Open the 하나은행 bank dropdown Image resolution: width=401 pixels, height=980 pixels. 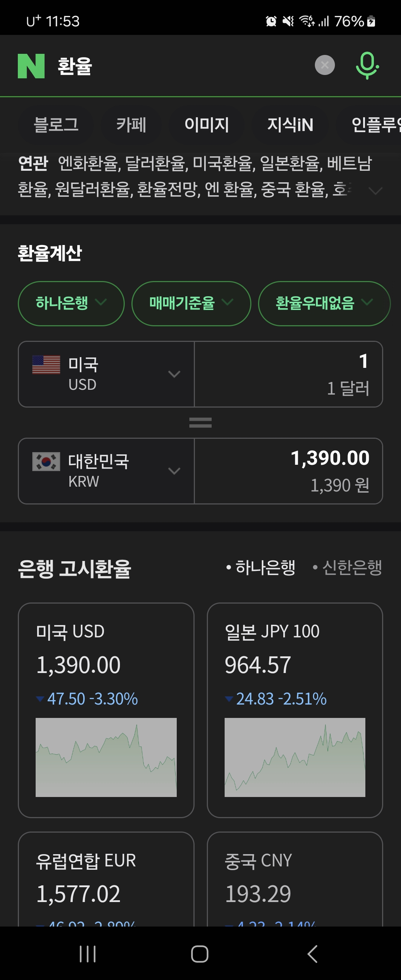[71, 303]
